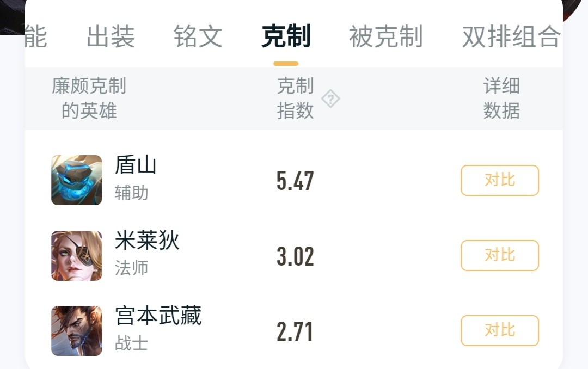This screenshot has width=588, height=369.
Task: Select the partially visible 技能 tab
Action: pos(36,36)
